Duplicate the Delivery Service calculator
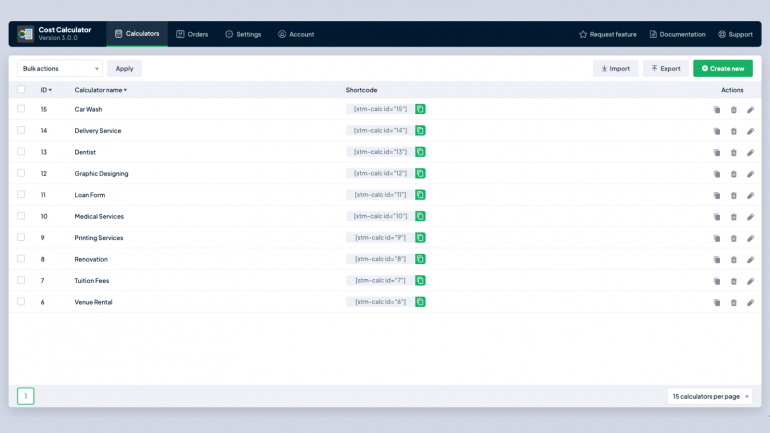The height and width of the screenshot is (433, 770). tap(717, 131)
